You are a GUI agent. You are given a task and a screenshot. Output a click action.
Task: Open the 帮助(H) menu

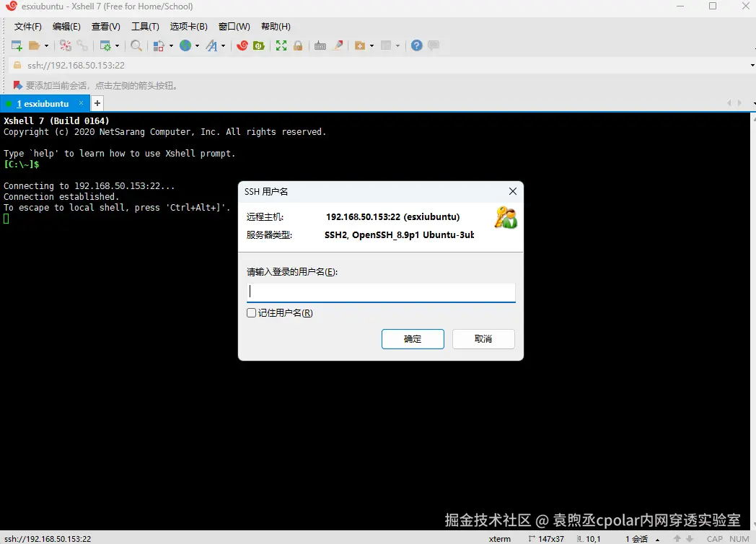tap(276, 27)
